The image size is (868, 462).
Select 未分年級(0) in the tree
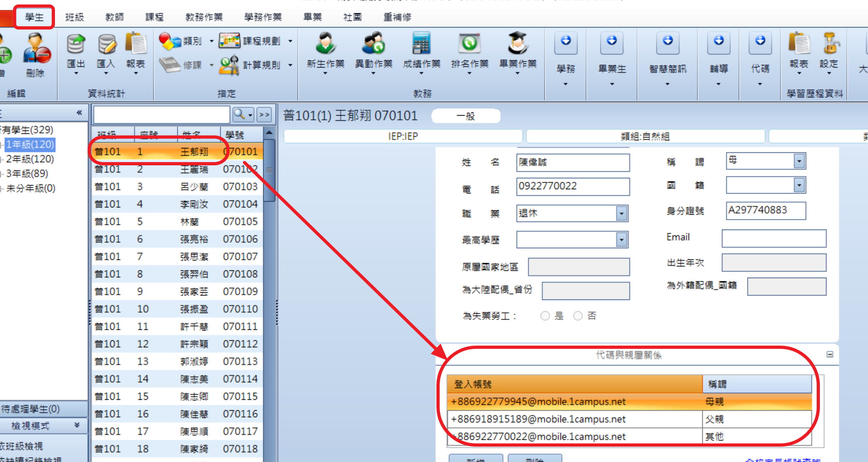pyautogui.click(x=31, y=188)
